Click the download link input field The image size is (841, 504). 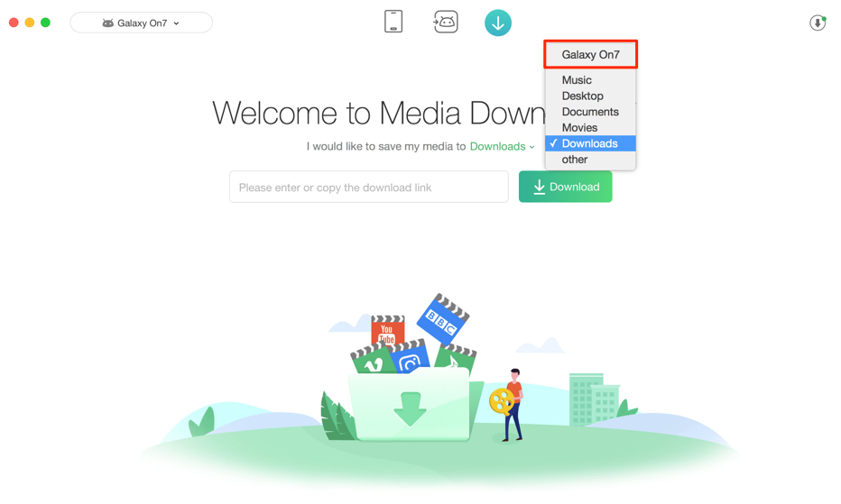[368, 188]
